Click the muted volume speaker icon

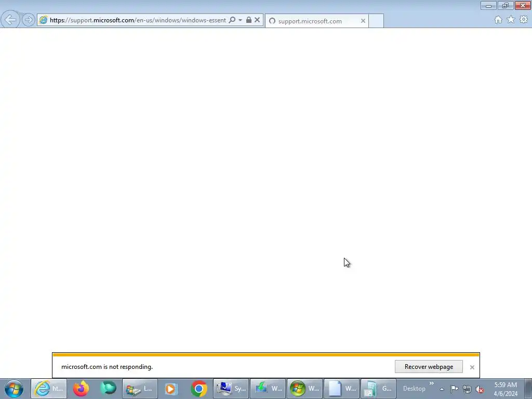(x=480, y=389)
